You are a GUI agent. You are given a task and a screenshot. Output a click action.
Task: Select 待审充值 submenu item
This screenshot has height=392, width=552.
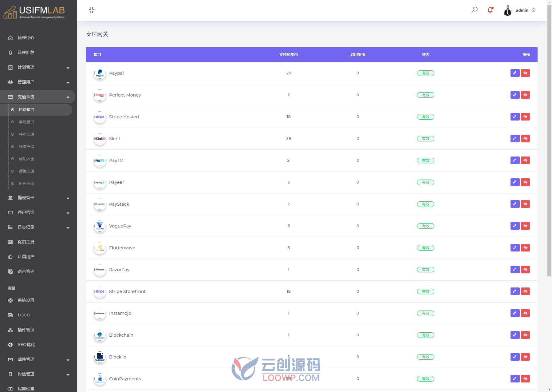click(36, 134)
